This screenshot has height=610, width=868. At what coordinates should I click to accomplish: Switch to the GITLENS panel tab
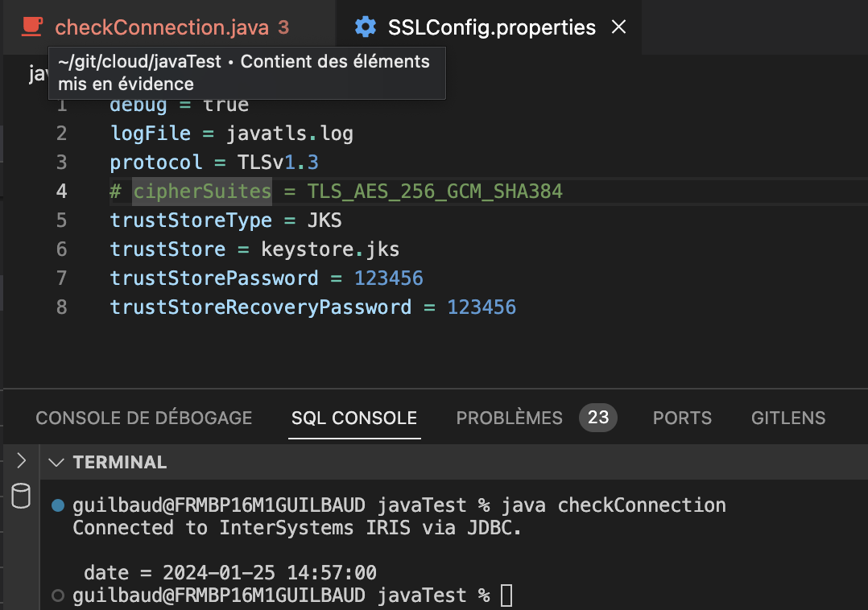click(788, 418)
